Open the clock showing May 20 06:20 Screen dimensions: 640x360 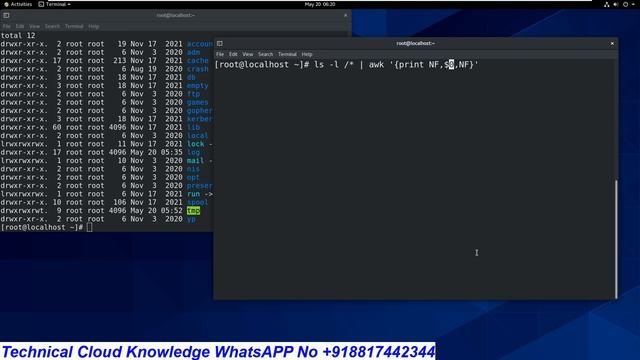[x=320, y=4]
